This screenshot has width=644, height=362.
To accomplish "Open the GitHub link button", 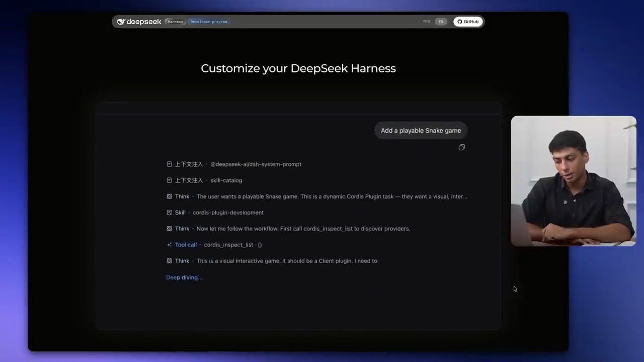I will coord(468,22).
